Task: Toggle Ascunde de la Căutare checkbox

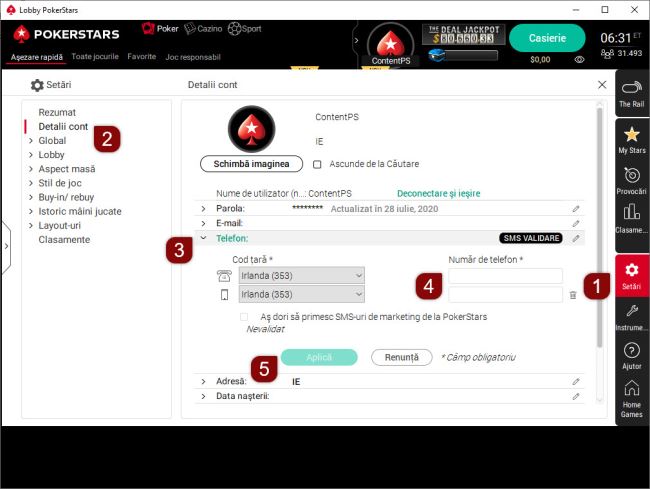Action: coord(317,165)
